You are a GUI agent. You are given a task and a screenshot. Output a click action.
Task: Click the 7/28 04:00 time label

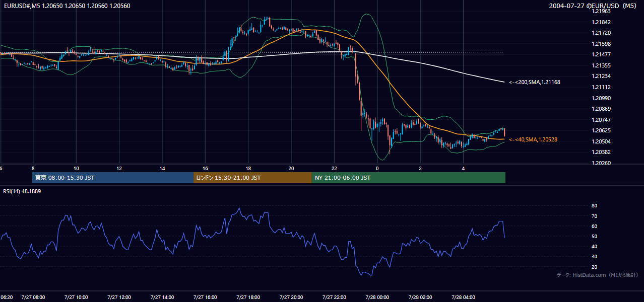tap(463, 297)
